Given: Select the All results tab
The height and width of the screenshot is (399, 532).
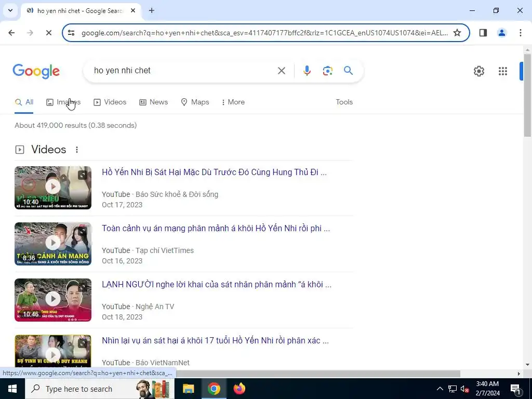Looking at the screenshot, I should pos(24,102).
